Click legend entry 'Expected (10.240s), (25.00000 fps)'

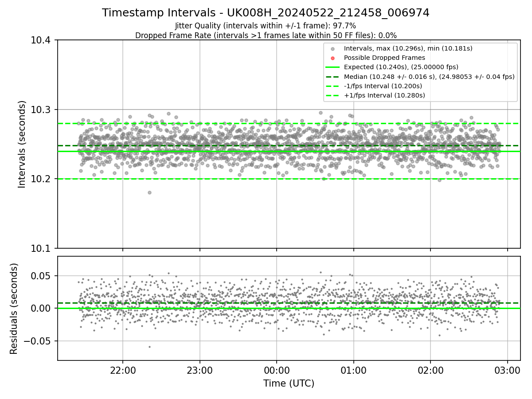[x=401, y=67]
